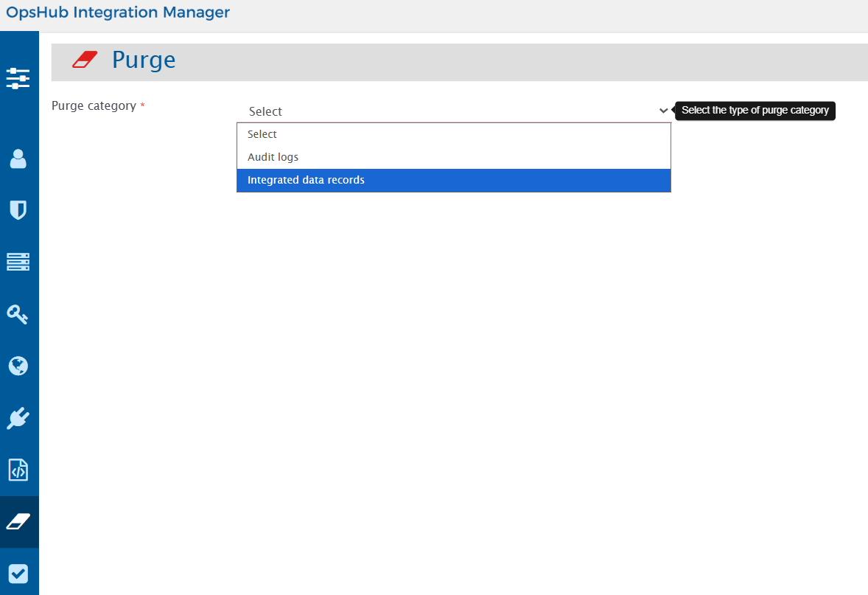Image resolution: width=868 pixels, height=595 pixels.
Task: Click the OpsHub Integration Manager title
Action: pyautogui.click(x=118, y=13)
